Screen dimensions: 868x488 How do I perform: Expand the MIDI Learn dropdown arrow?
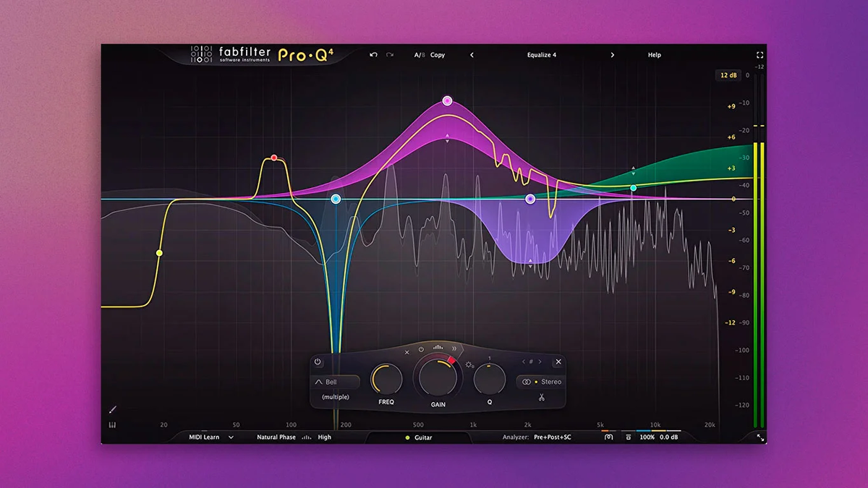coord(231,437)
